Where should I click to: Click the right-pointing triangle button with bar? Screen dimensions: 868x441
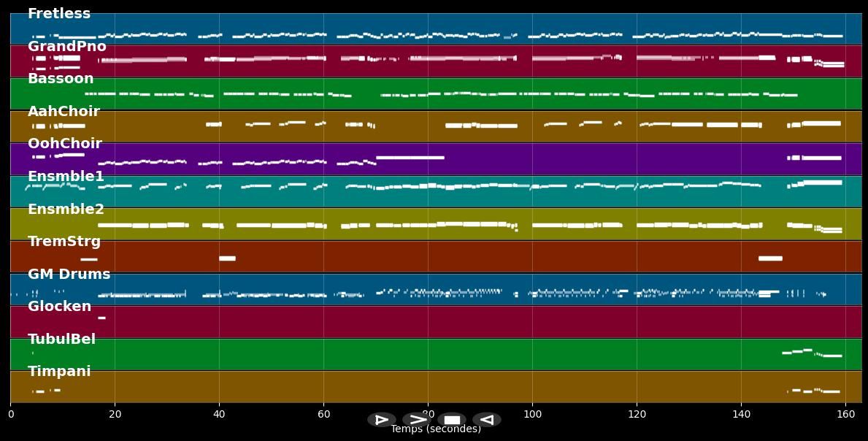(382, 420)
